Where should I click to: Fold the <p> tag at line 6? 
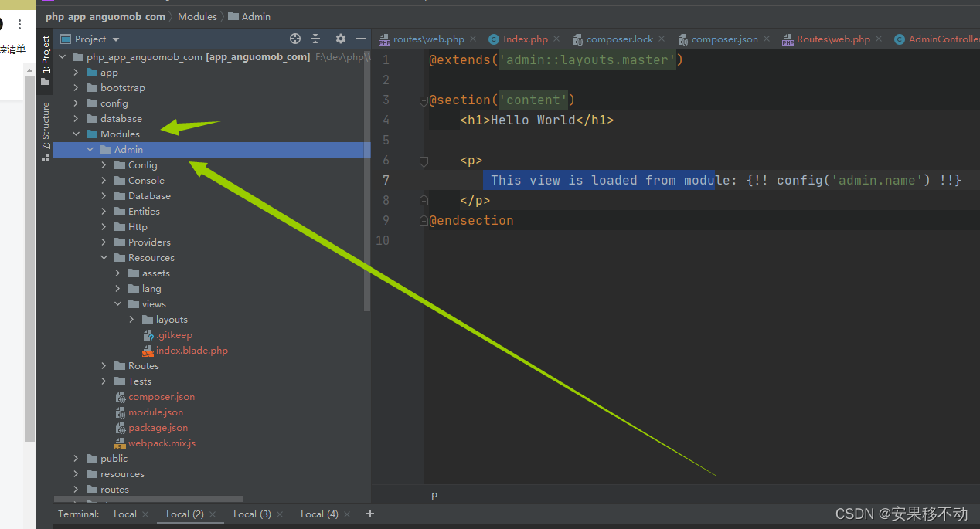click(424, 161)
